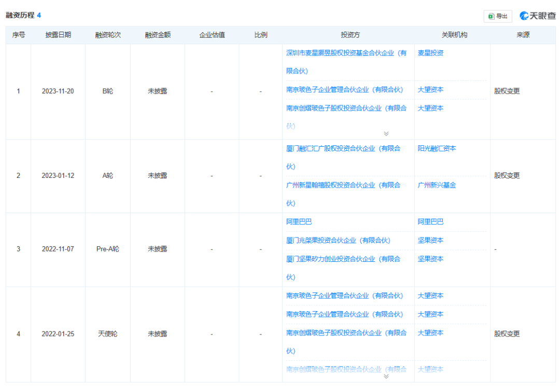Click 未披露 in the B轮 row
This screenshot has width=560, height=392.
click(x=158, y=91)
